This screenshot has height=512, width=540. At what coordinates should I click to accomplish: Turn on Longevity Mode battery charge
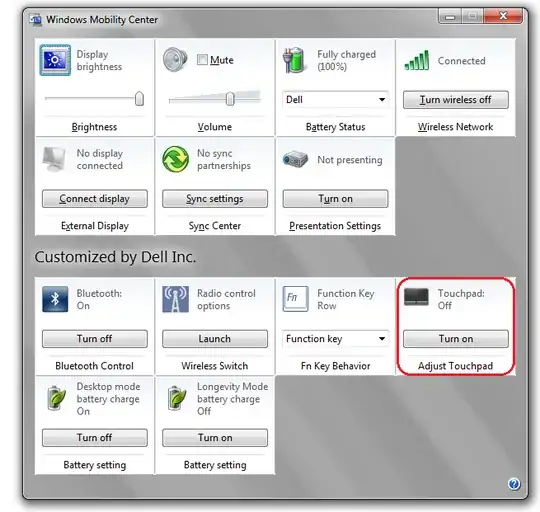point(215,438)
